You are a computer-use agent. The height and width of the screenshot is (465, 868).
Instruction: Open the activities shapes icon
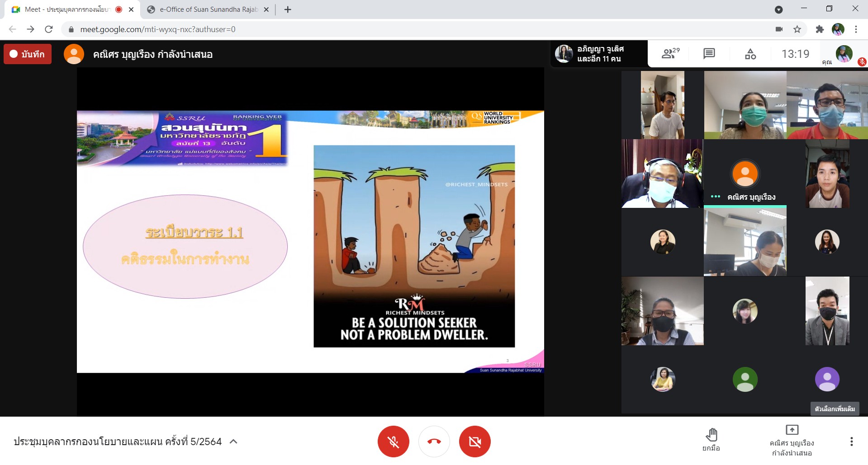[750, 54]
